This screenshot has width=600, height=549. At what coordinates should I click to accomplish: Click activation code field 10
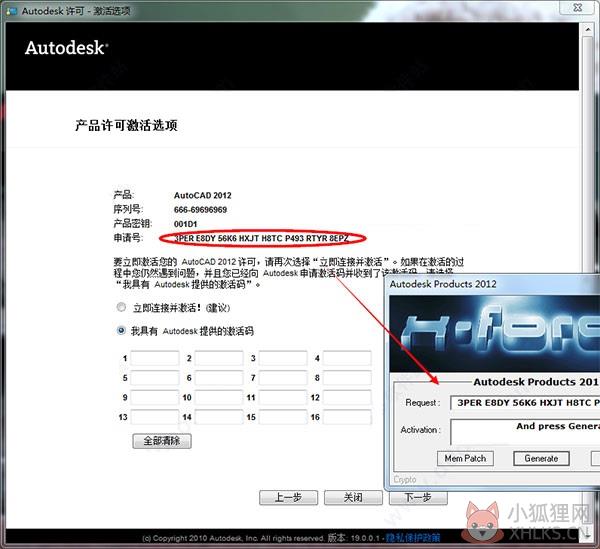pos(219,397)
